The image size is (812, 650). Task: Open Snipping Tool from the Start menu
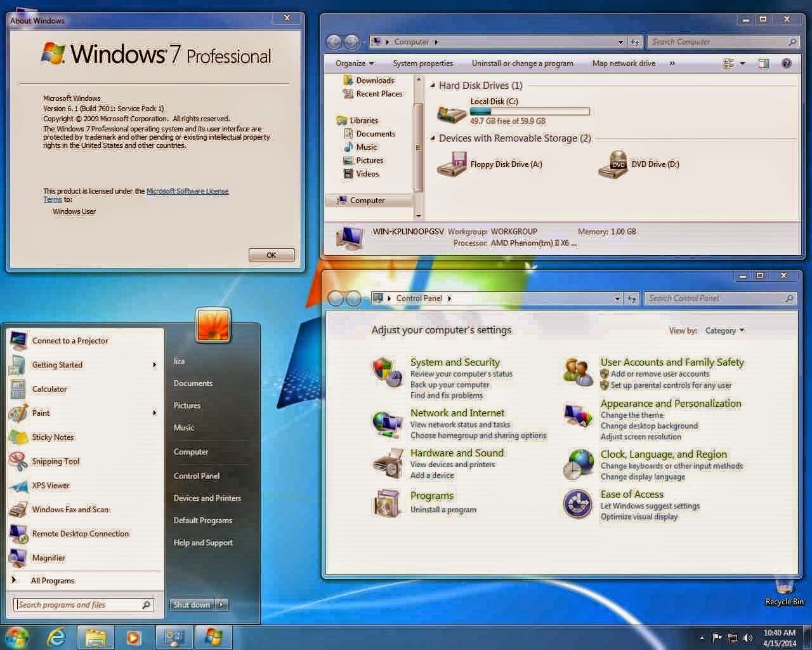(56, 461)
